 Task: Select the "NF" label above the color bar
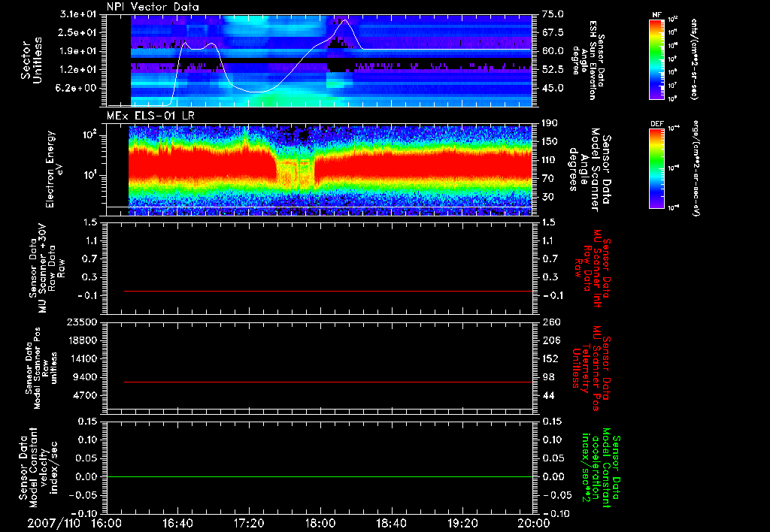[657, 15]
